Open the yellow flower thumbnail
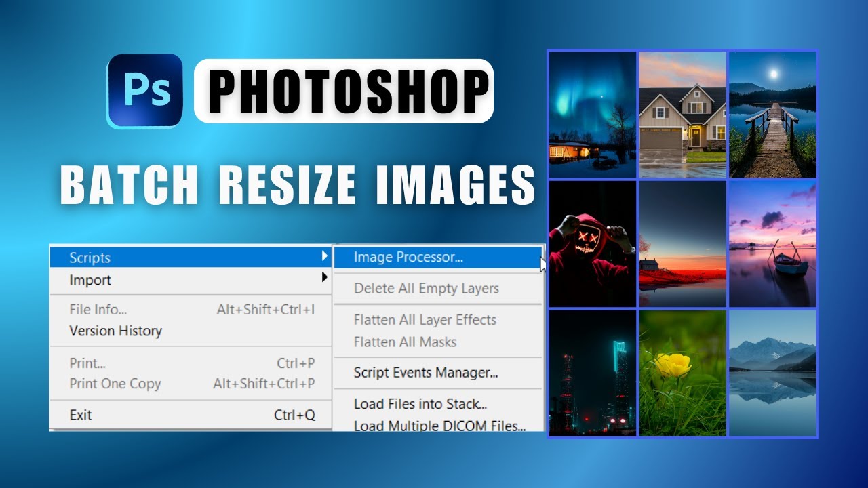 683,373
